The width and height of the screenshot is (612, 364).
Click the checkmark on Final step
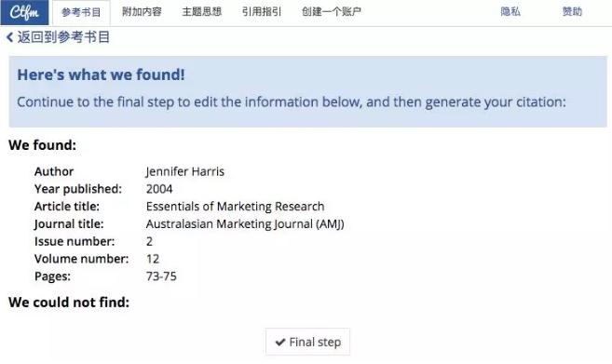pos(280,343)
